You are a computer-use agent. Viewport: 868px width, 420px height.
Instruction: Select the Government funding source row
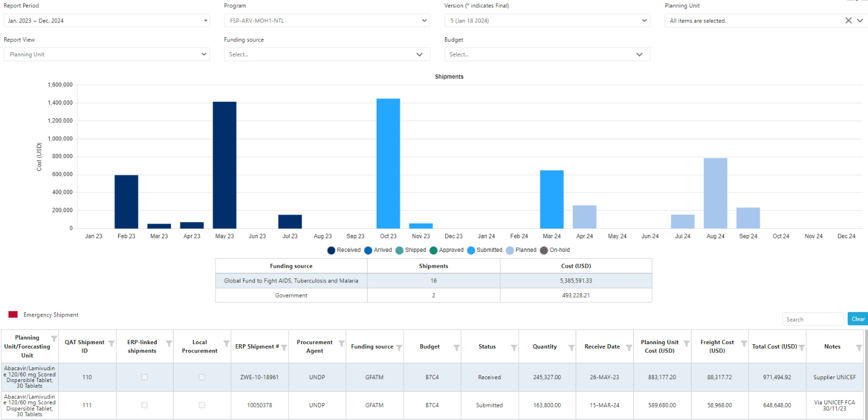[x=433, y=295]
